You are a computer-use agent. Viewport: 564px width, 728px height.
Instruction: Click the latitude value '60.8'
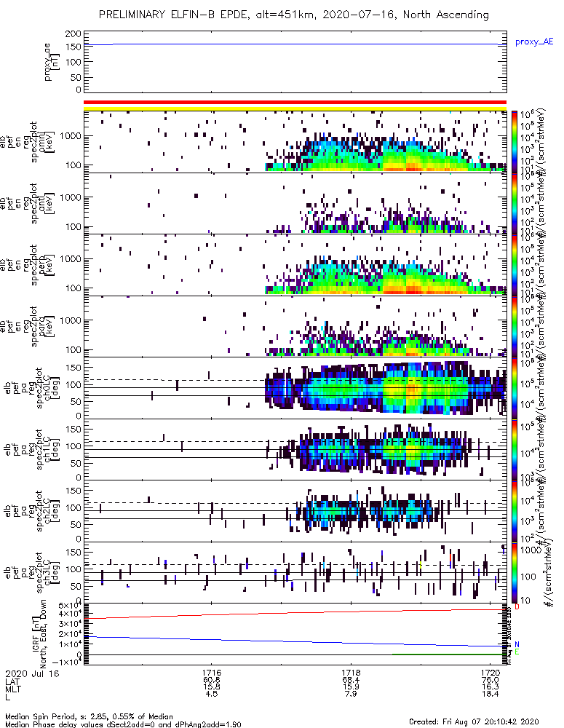211,680
